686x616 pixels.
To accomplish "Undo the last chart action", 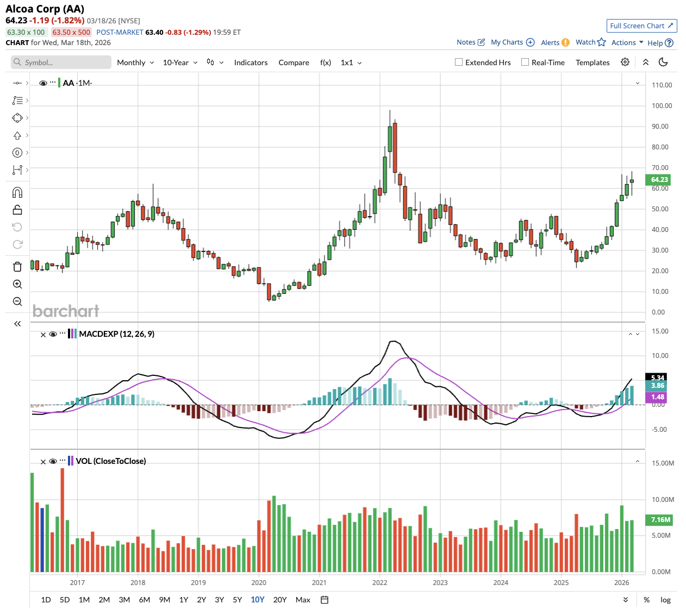I will (x=17, y=227).
